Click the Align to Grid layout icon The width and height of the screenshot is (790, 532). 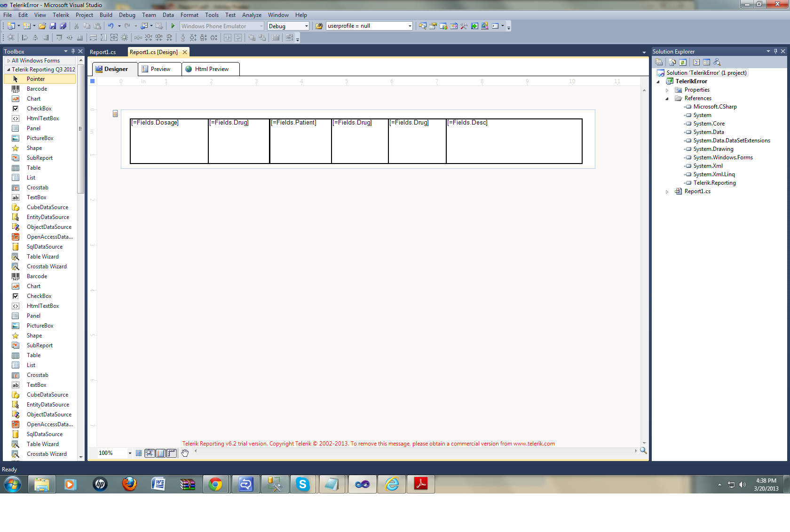coord(11,38)
